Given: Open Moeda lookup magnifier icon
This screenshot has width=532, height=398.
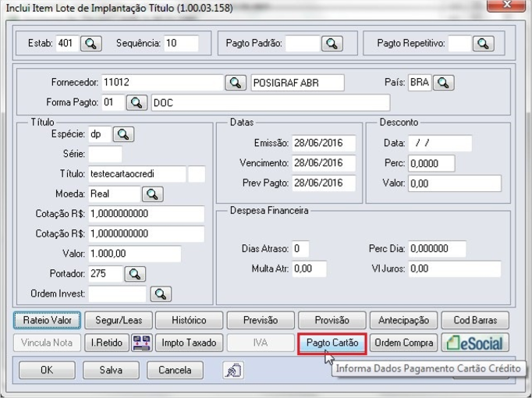Looking at the screenshot, I should (x=152, y=194).
